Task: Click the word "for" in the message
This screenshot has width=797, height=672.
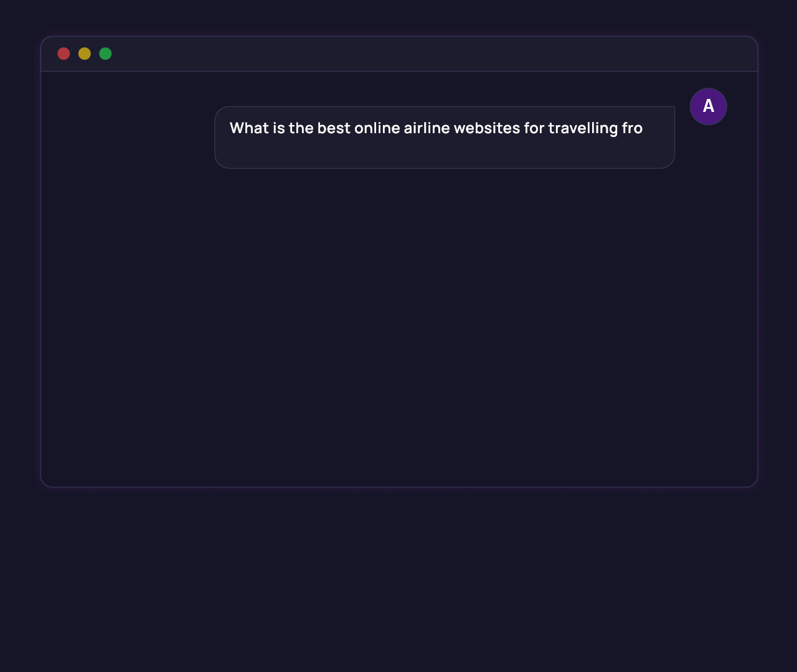Action: click(534, 128)
